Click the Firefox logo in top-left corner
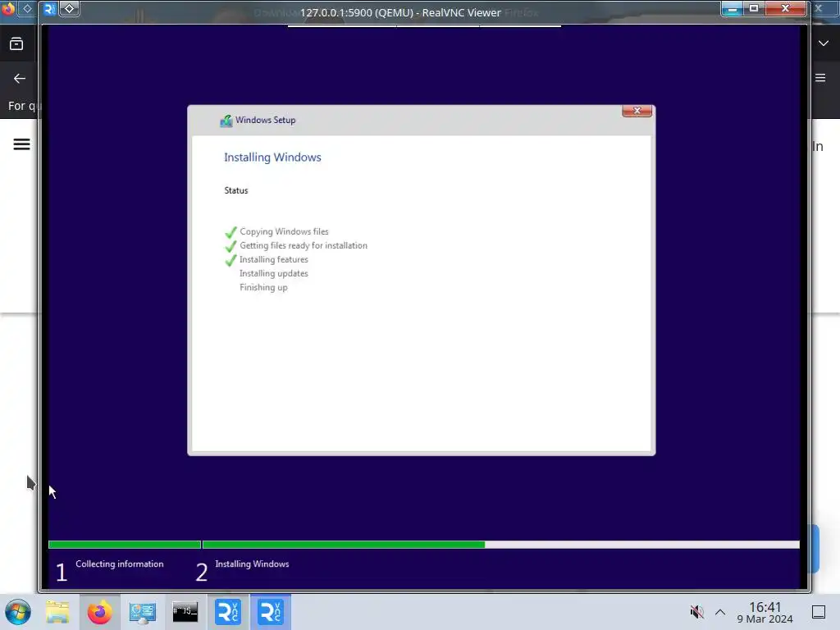The width and height of the screenshot is (840, 630). [x=7, y=8]
